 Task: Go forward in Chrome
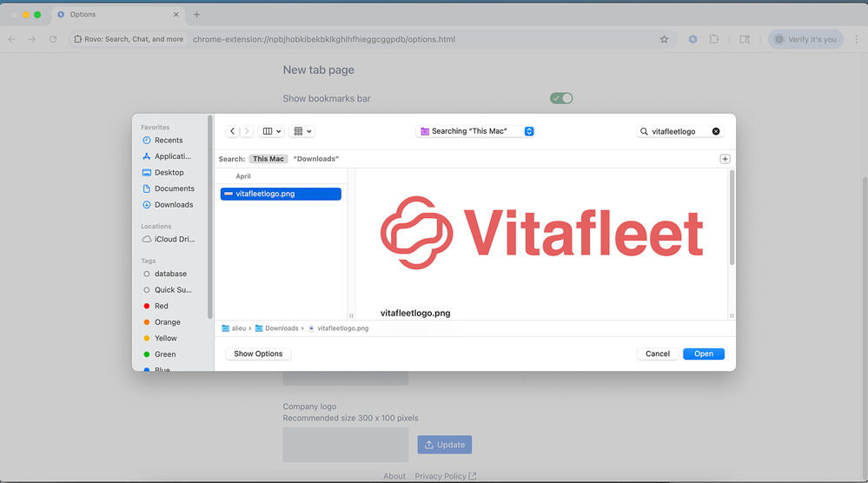coord(32,39)
